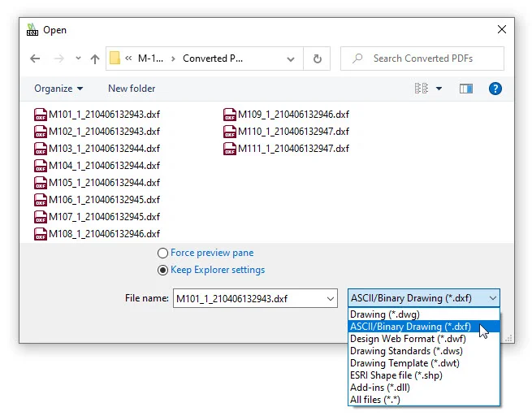Click the change view layout icon

[422, 89]
